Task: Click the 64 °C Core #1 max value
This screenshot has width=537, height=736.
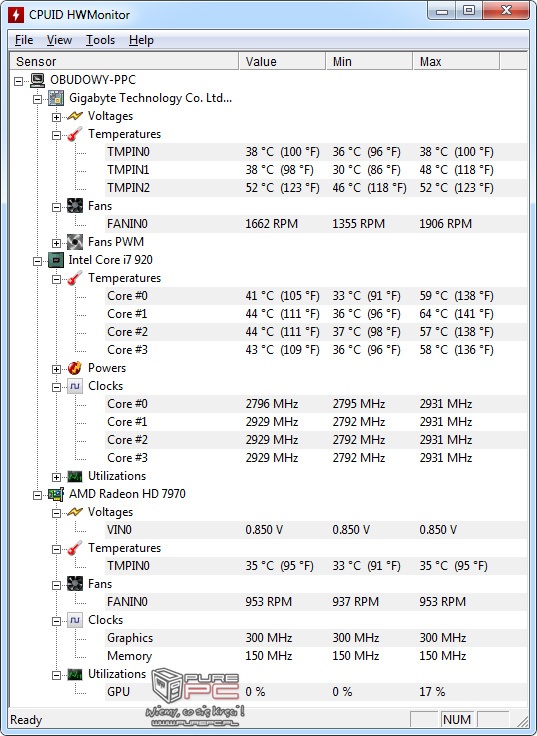Action: click(x=456, y=314)
